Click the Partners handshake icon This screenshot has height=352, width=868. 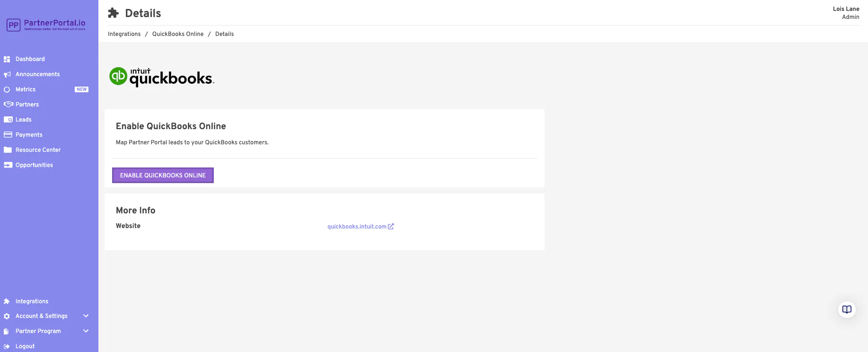point(8,105)
